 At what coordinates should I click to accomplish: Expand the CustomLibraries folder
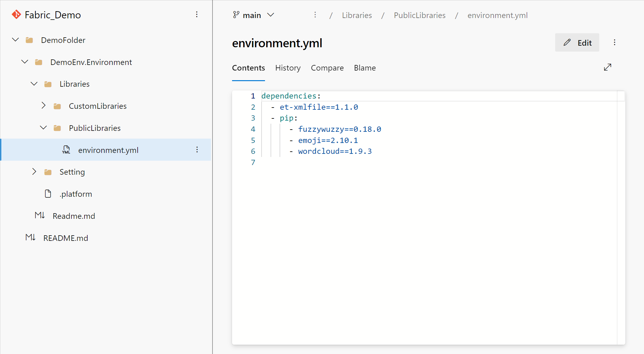(43, 106)
